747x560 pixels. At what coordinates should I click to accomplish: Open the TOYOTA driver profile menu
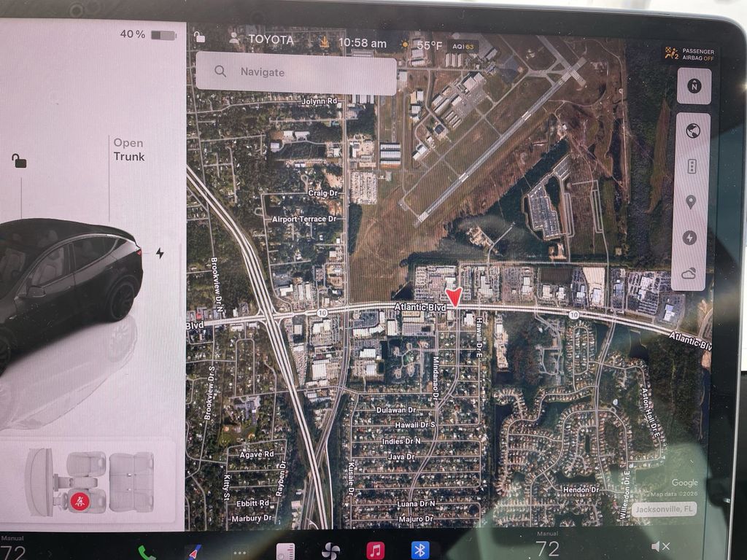pos(263,40)
